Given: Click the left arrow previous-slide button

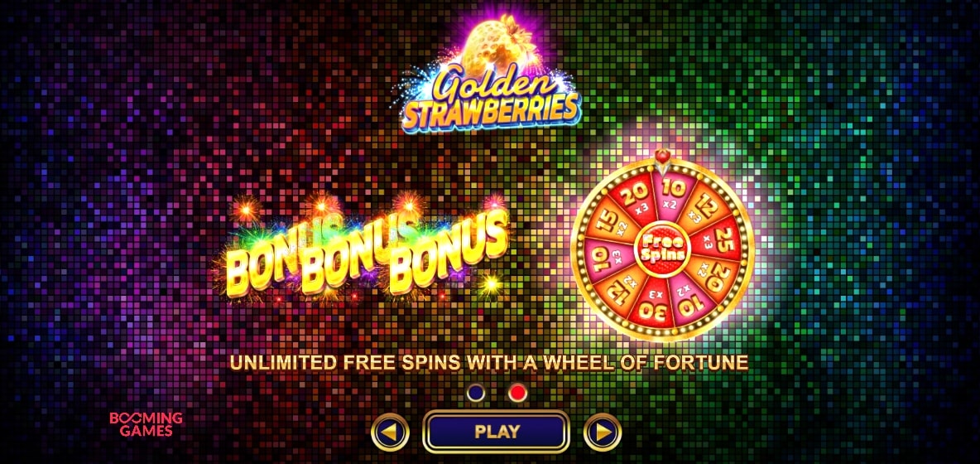Looking at the screenshot, I should 390,432.
